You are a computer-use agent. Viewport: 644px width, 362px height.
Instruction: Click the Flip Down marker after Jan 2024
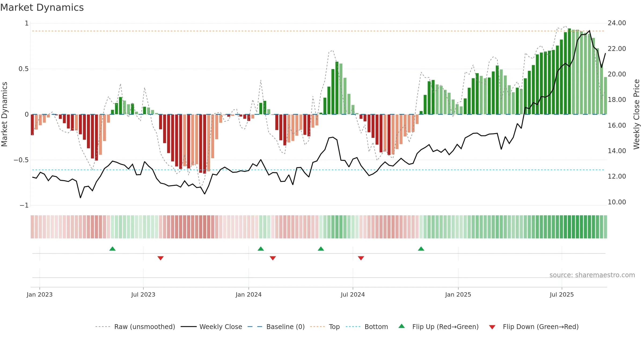click(273, 258)
